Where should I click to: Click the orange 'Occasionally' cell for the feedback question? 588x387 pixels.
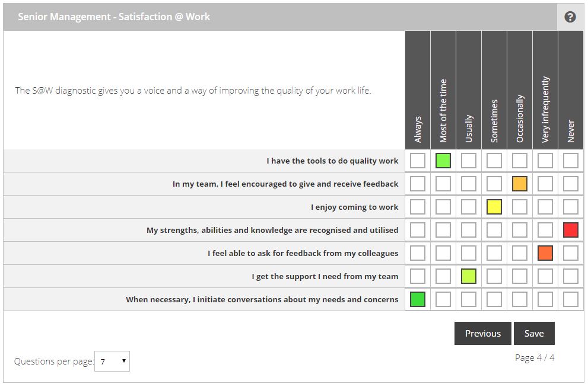pyautogui.click(x=520, y=184)
